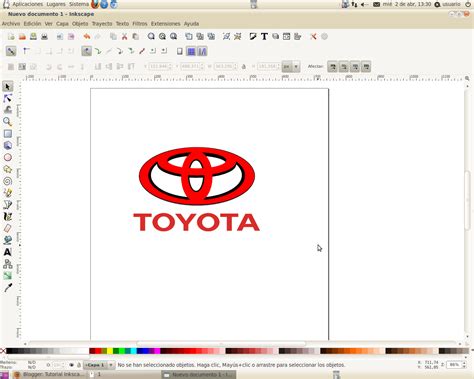Pick the Circle/Ellipse tool
The height and width of the screenshot is (379, 474).
[8, 157]
